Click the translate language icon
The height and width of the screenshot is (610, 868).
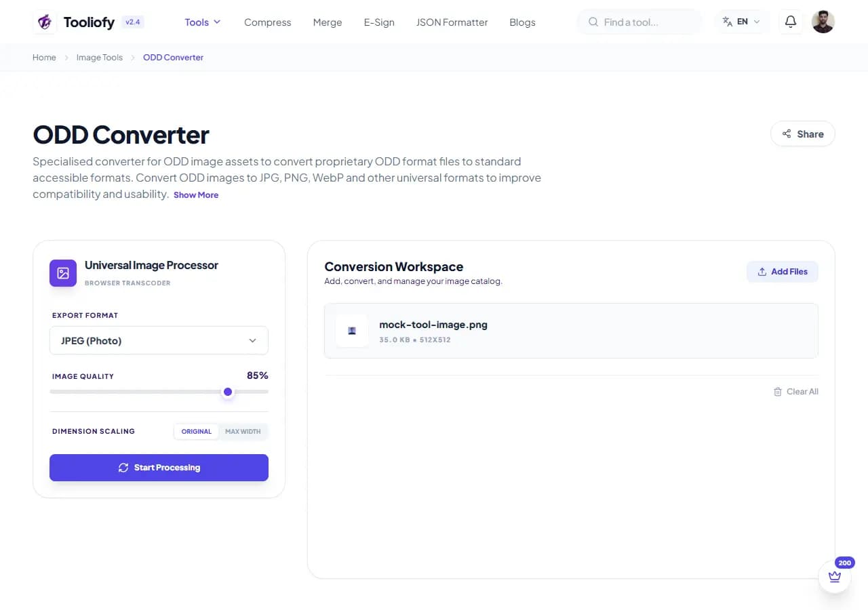click(728, 22)
